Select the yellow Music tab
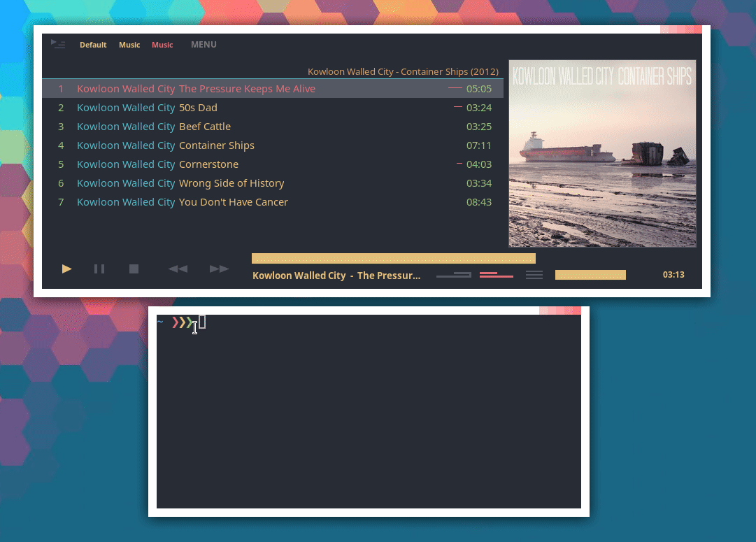756x542 pixels. click(129, 44)
